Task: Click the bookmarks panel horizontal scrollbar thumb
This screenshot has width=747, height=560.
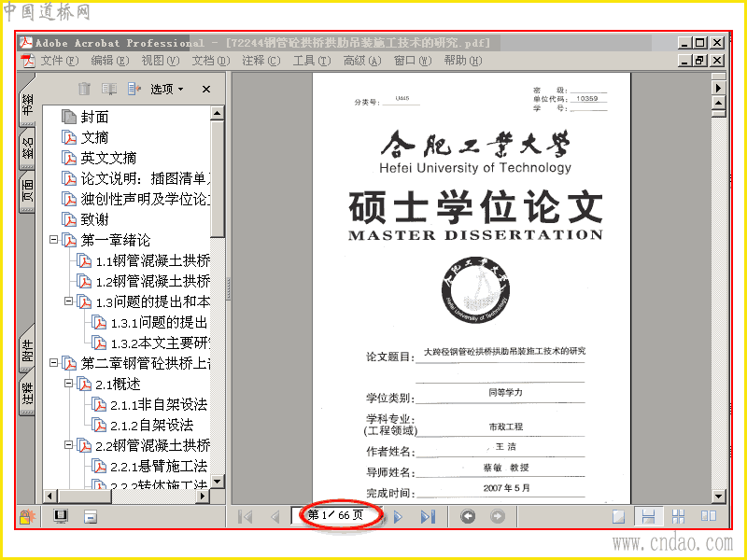Action: click(85, 497)
